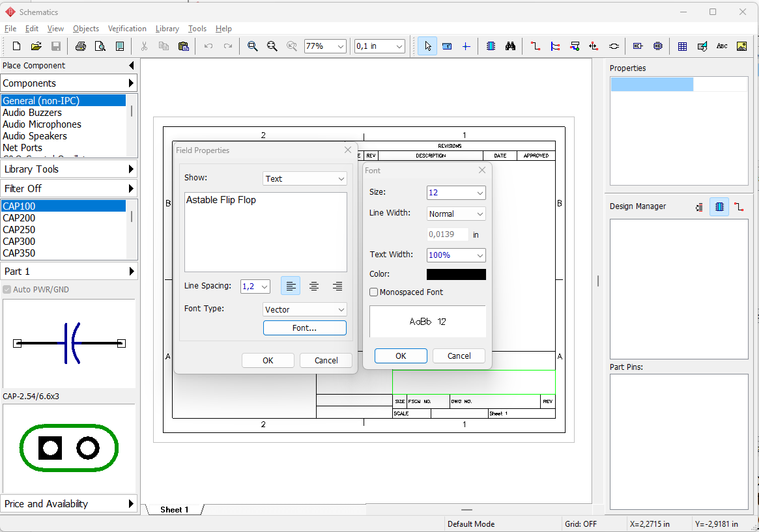Click the Hierarchy Connector HC icon
Screen dimensions: 759x532
coord(638,46)
